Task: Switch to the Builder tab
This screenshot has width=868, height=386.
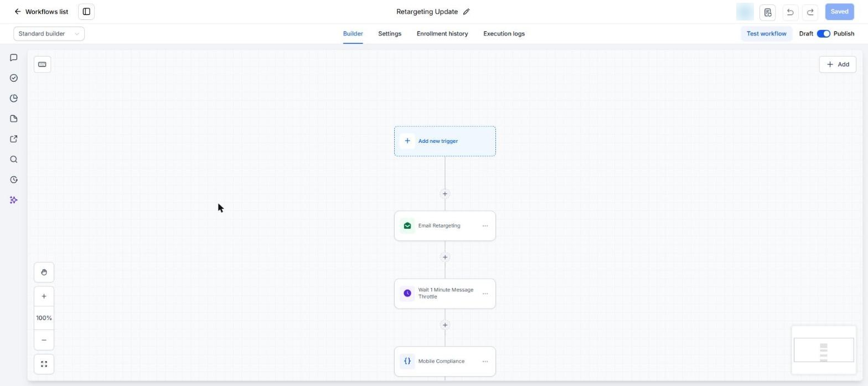Action: point(353,34)
